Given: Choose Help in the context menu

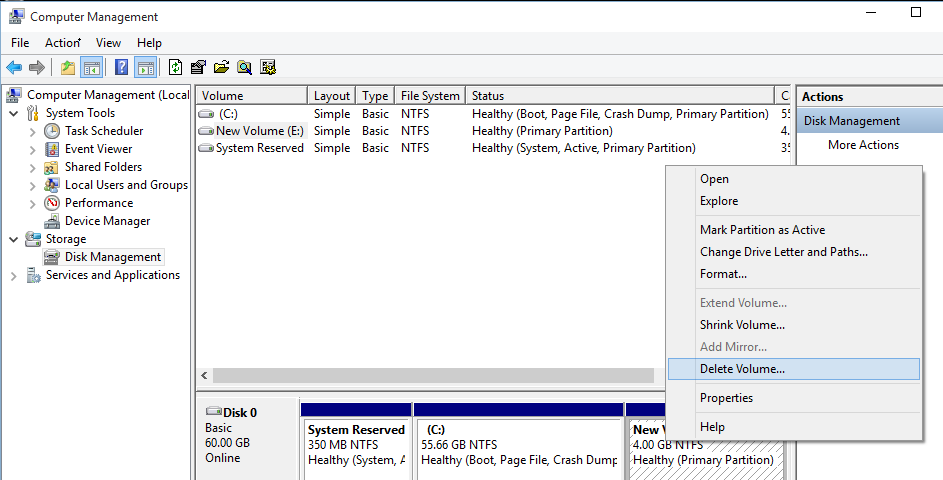Looking at the screenshot, I should (794, 427).
